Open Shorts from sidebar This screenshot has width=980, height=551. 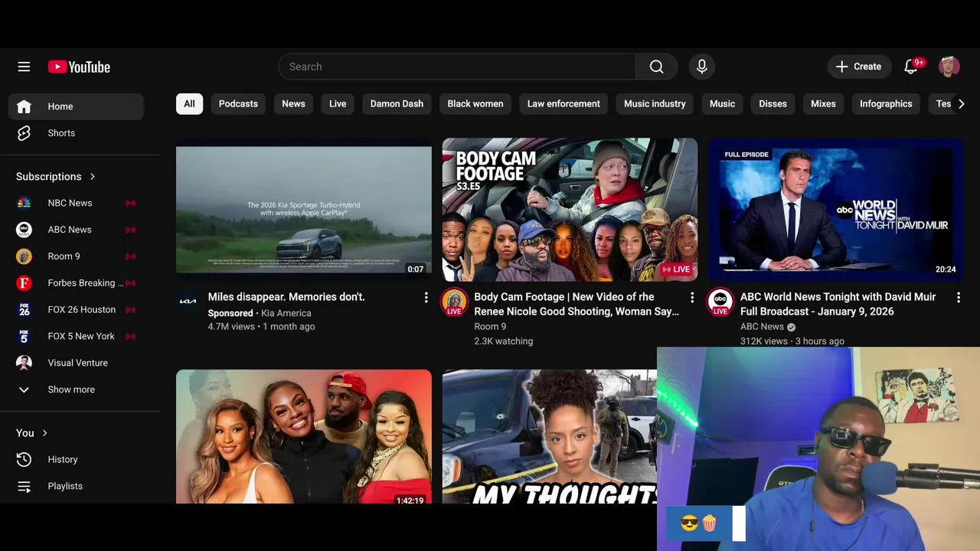[76, 133]
